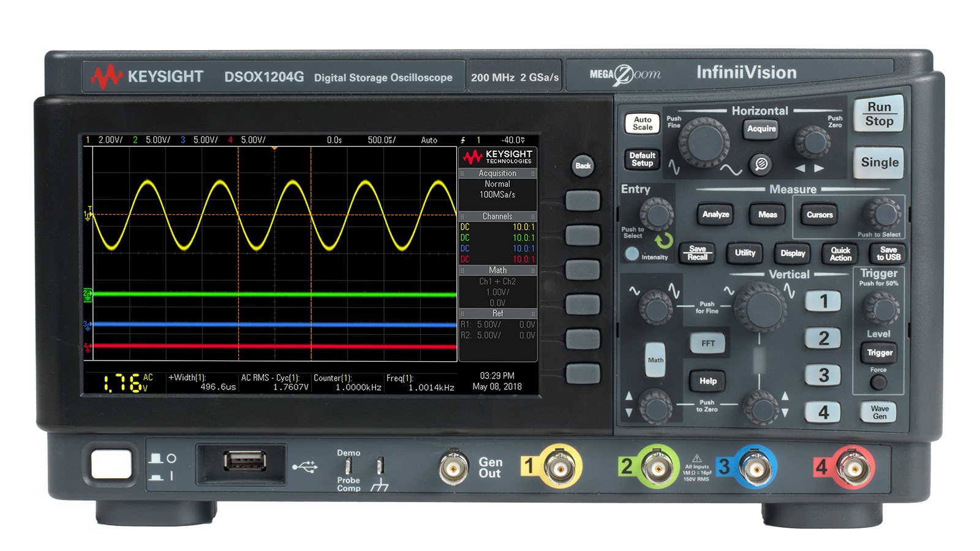Open the Save/Recall menu
The height and width of the screenshot is (551, 980).
[697, 253]
